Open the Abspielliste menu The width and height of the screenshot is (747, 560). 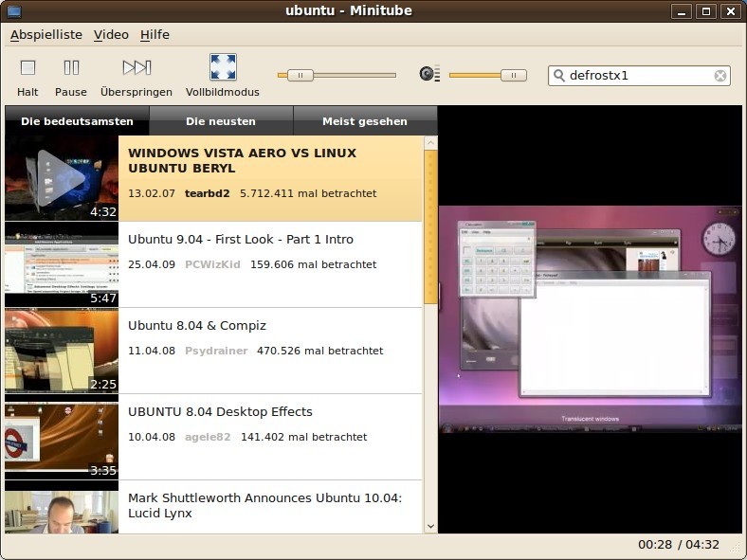pos(46,35)
